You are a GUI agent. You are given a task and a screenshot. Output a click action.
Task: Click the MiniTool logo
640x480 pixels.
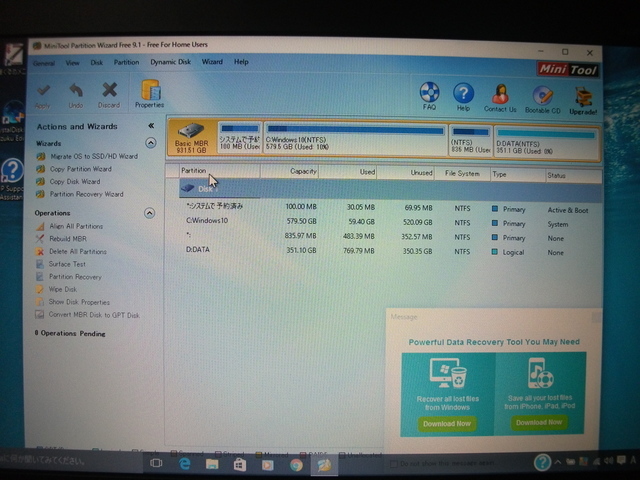point(568,69)
